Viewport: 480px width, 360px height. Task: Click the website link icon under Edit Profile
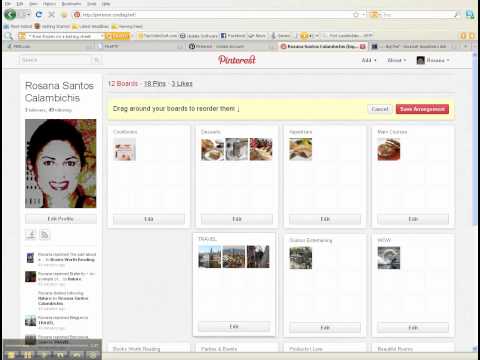(31, 235)
